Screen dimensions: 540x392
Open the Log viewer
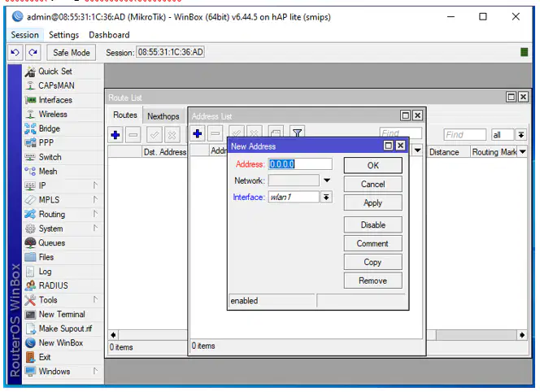tap(63, 272)
